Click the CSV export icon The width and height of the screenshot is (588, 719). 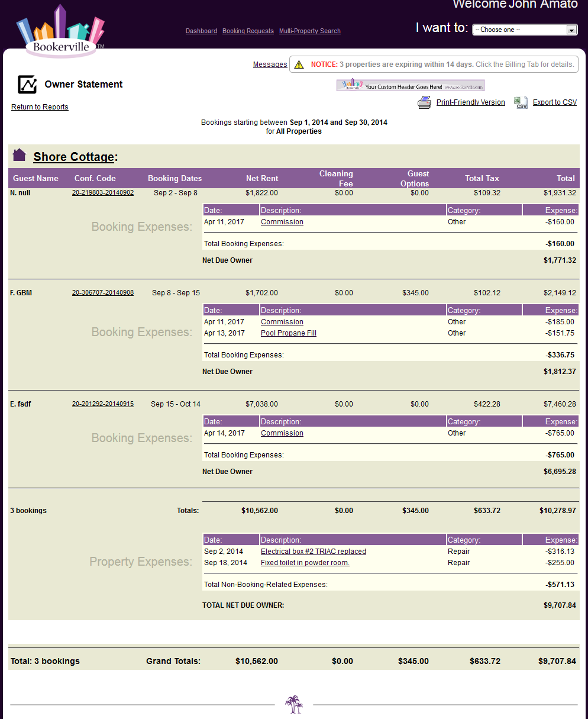point(521,102)
